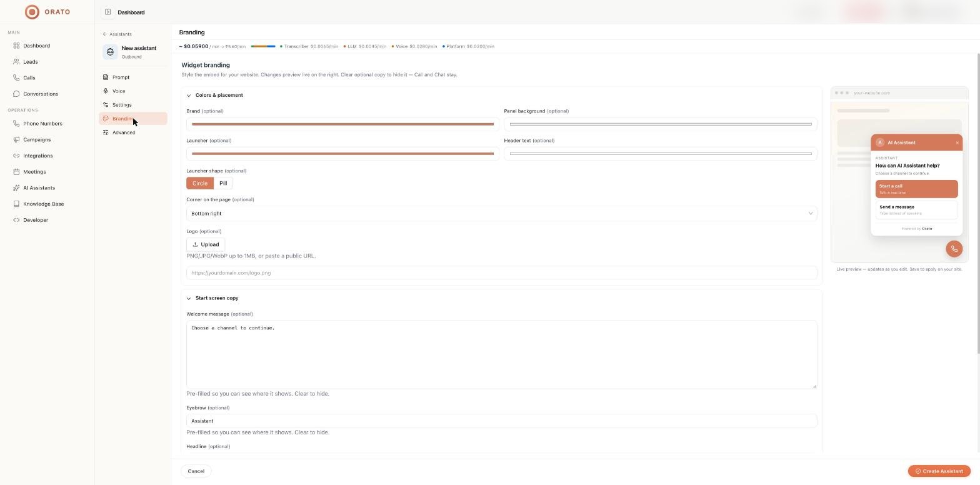Screen dimensions: 980x485
Task: Open Campaigns megaphone icon
Action: (x=16, y=139)
